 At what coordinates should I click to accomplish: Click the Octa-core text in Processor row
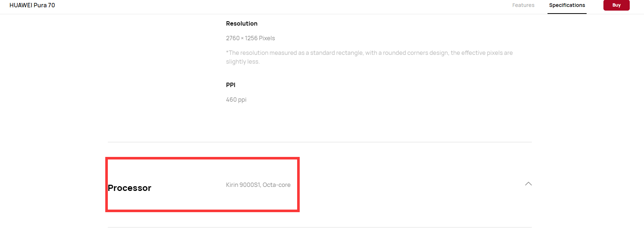tap(277, 185)
